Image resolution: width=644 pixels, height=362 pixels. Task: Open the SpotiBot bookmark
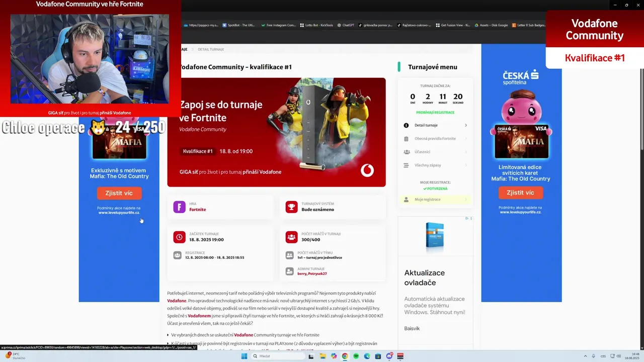click(239, 25)
